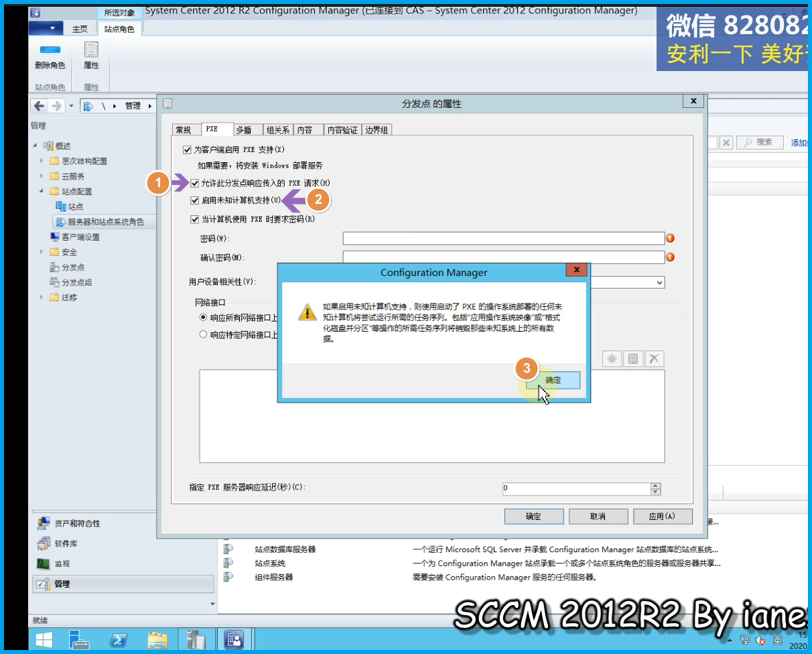Click the delete network interface X icon
Image resolution: width=812 pixels, height=654 pixels.
pyautogui.click(x=654, y=359)
